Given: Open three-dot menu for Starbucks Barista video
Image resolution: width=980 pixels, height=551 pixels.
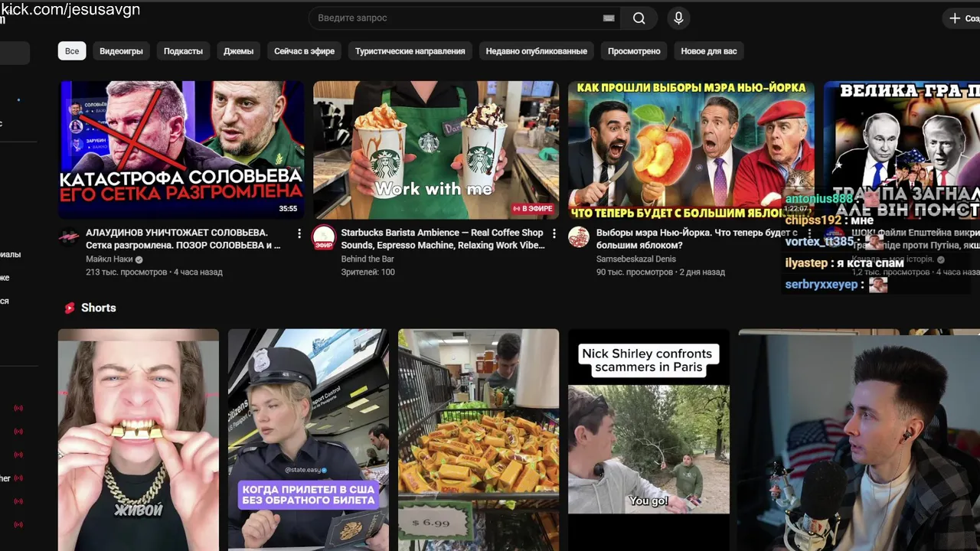Looking at the screenshot, I should [x=554, y=233].
